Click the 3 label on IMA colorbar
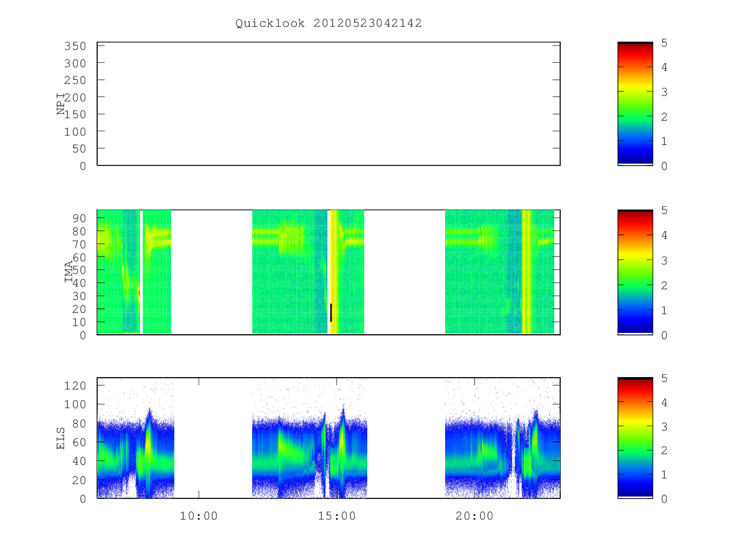747x560 pixels. point(665,260)
